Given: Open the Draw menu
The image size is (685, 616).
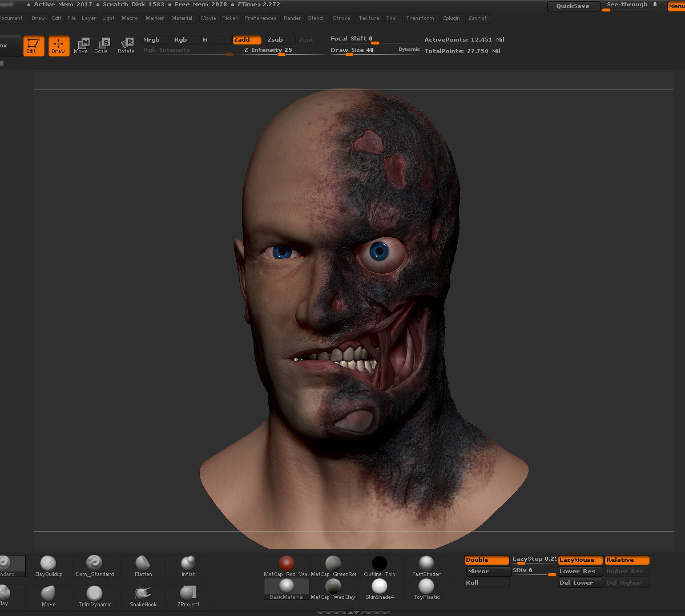Looking at the screenshot, I should pos(38,18).
